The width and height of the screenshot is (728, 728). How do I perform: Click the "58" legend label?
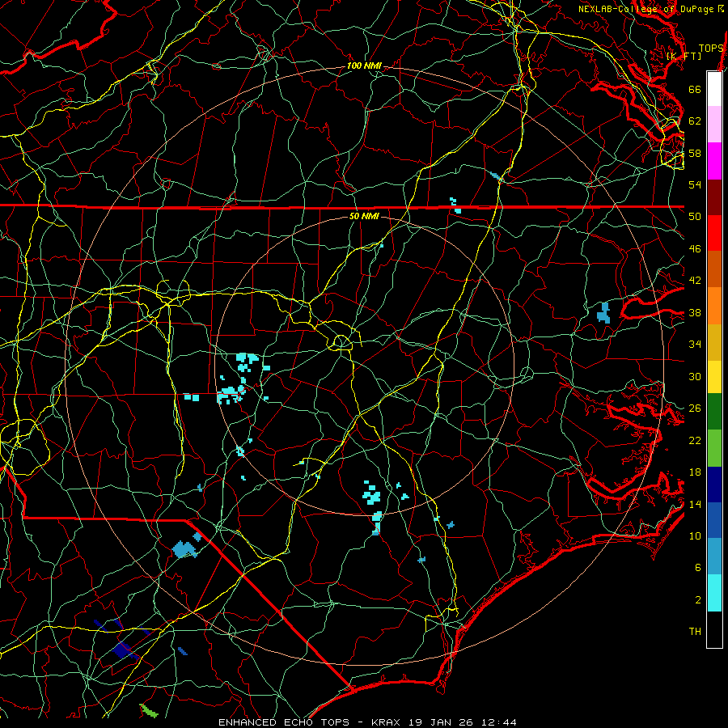695,153
